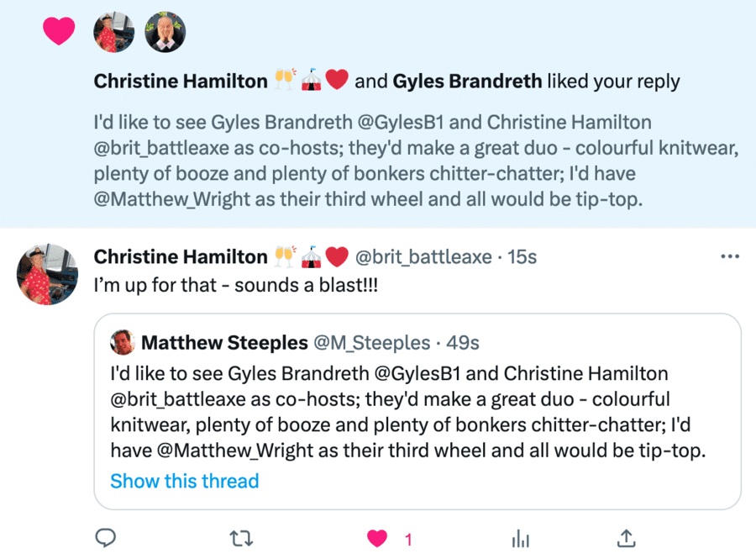This screenshot has height=559, width=756.
Task: Click the share upload icon
Action: pos(626,538)
